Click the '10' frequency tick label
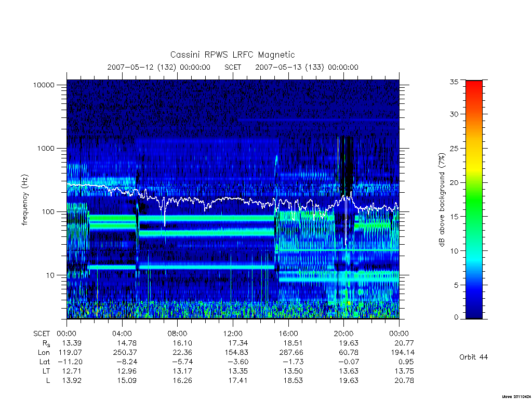Screen dimensions: 532x399 point(50,275)
